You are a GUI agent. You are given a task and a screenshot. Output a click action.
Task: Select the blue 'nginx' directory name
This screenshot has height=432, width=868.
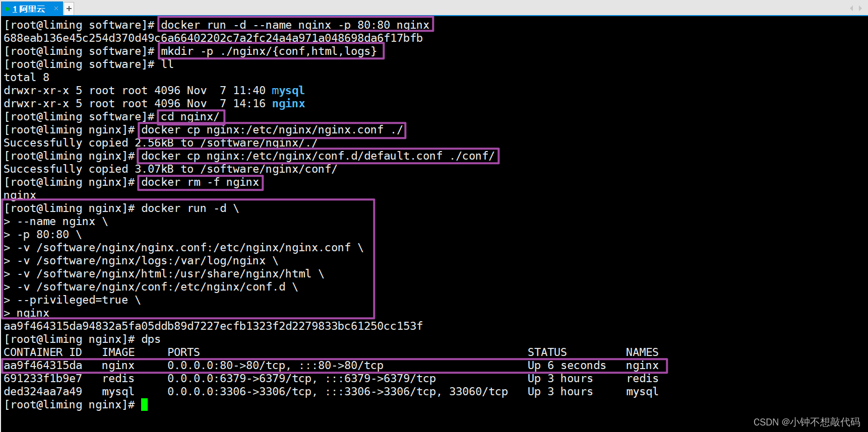coord(288,104)
